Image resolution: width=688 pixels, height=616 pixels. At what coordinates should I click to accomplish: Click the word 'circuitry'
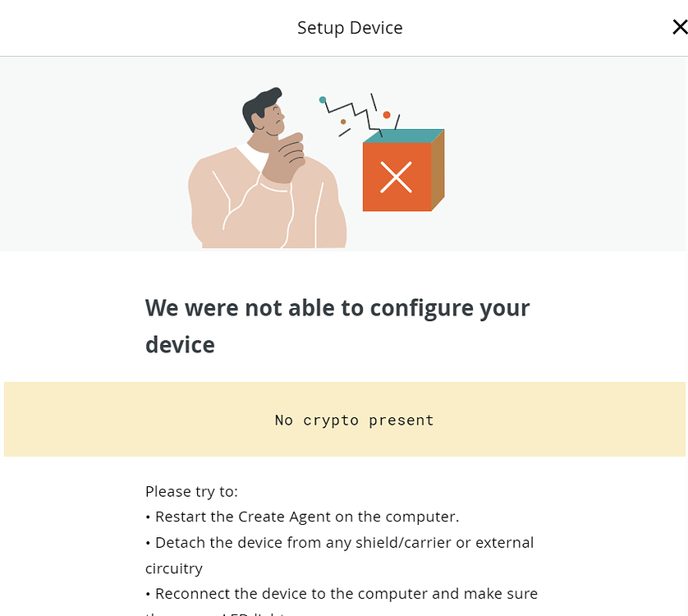click(173, 568)
